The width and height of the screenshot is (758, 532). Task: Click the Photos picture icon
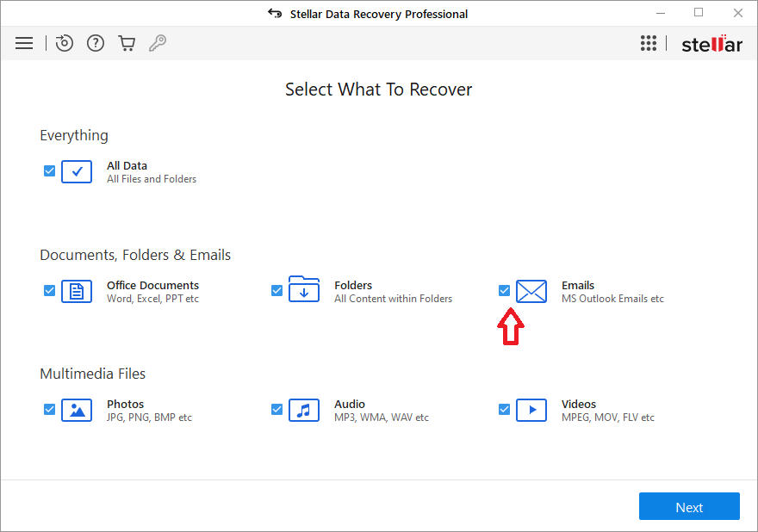click(77, 410)
